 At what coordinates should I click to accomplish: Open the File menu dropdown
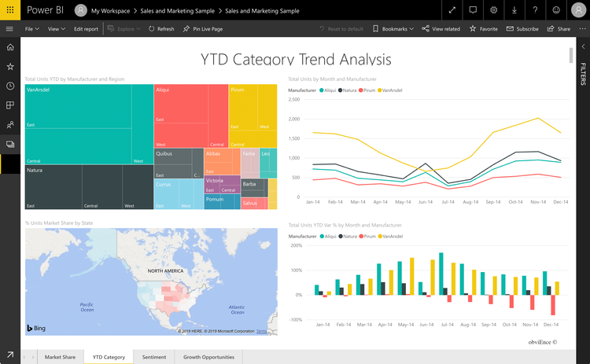pyautogui.click(x=32, y=29)
